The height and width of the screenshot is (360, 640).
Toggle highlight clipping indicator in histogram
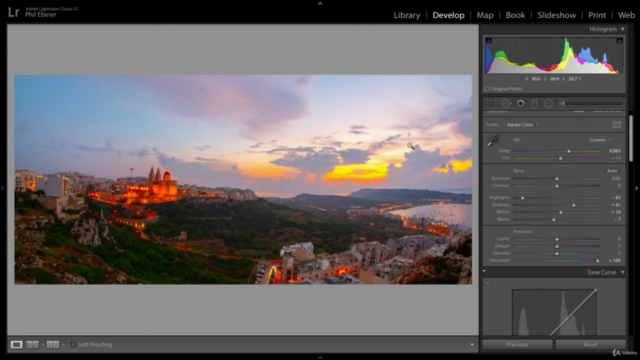tap(619, 40)
